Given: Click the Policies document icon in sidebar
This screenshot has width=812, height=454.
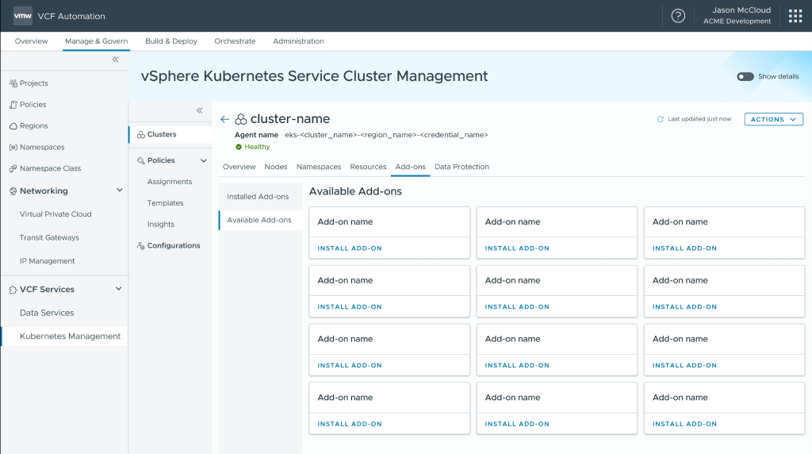Looking at the screenshot, I should [13, 105].
